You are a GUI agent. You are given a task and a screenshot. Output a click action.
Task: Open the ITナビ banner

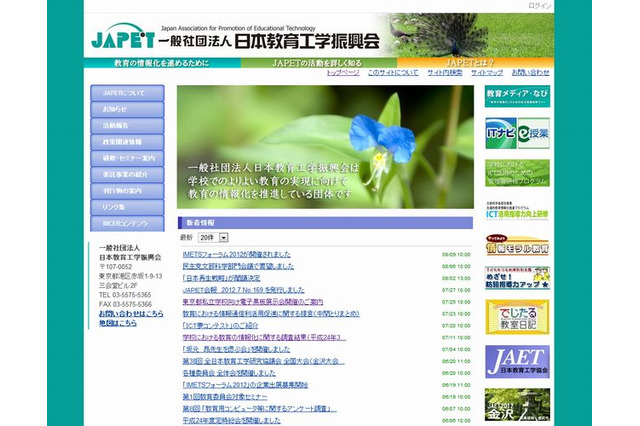pyautogui.click(x=501, y=133)
